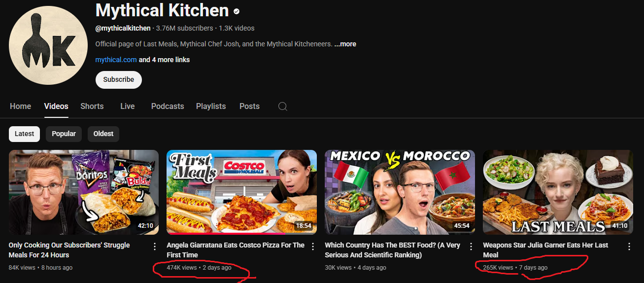644x283 pixels.
Task: Click the 41:10 duration badge
Action: [x=620, y=226]
